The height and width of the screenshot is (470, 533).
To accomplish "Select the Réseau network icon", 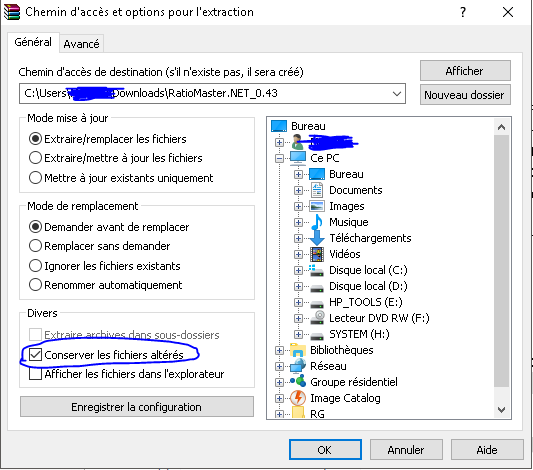I will (298, 366).
